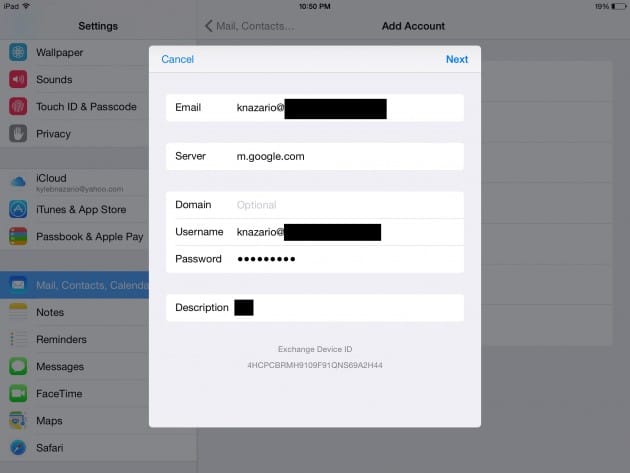Open the Maps icon
This screenshot has height=473, width=630.
18,420
